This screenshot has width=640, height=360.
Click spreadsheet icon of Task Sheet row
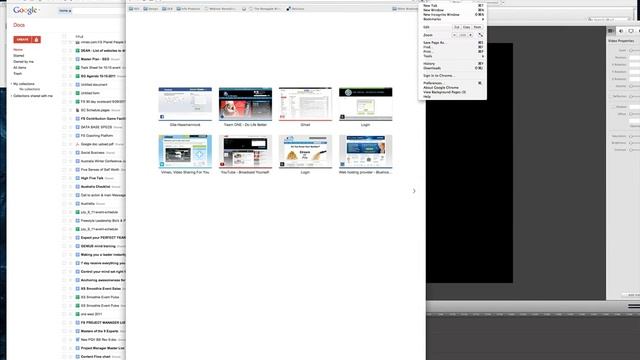(77, 67)
